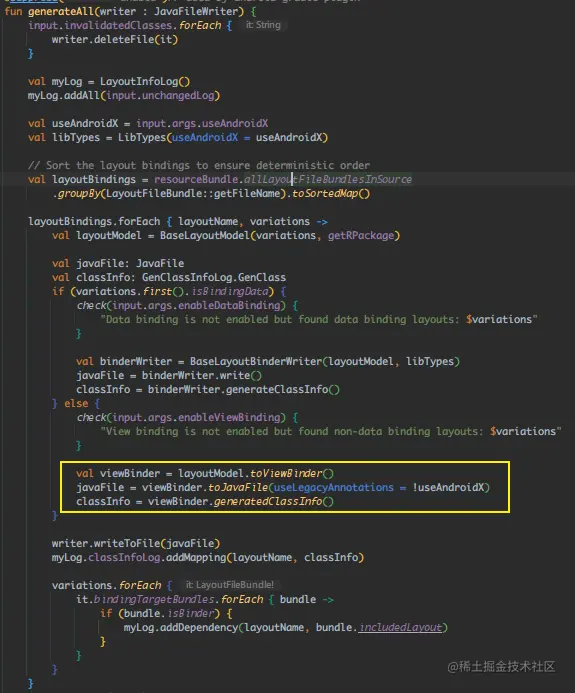Click the toSortedMap() call
The height and width of the screenshot is (693, 575).
point(331,194)
